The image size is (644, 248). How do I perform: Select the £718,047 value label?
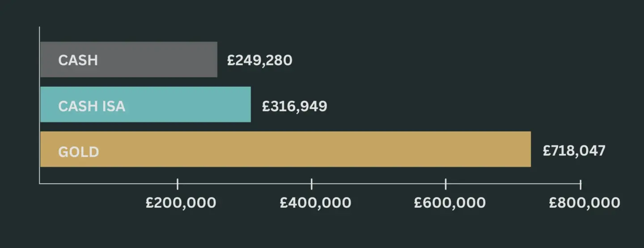(574, 151)
